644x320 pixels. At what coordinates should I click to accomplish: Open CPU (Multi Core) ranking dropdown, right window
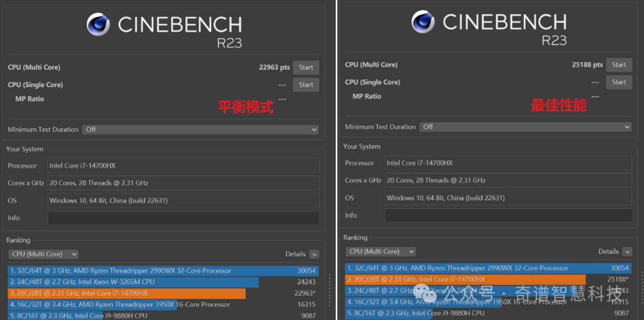point(380,251)
